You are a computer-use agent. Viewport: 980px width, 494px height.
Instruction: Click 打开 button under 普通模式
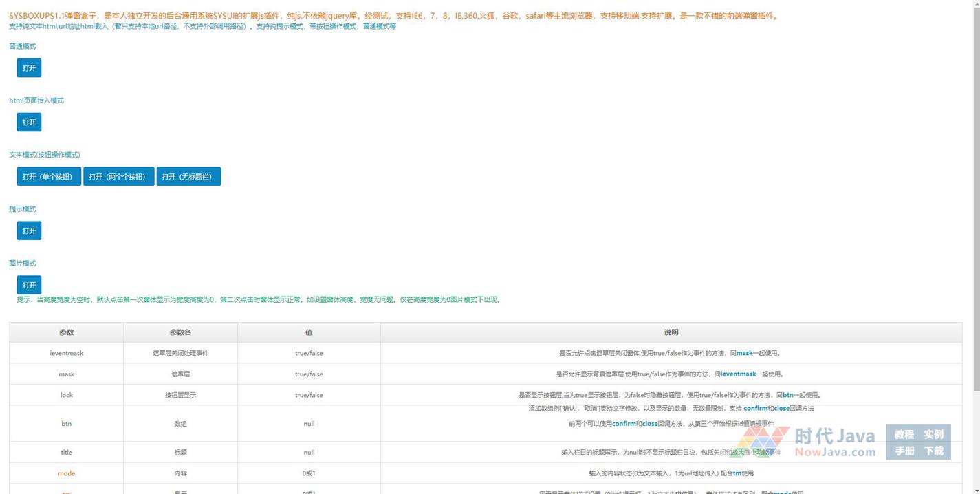pos(29,68)
